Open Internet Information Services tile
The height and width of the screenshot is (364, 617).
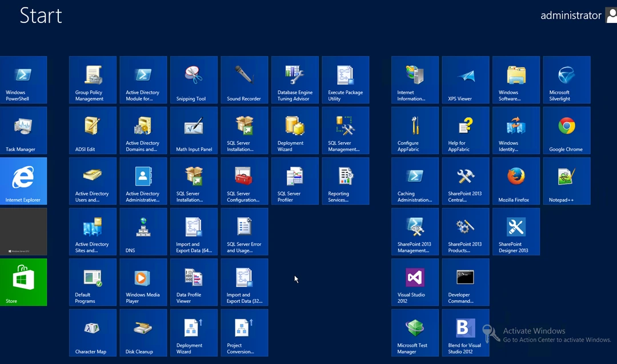[415, 80]
